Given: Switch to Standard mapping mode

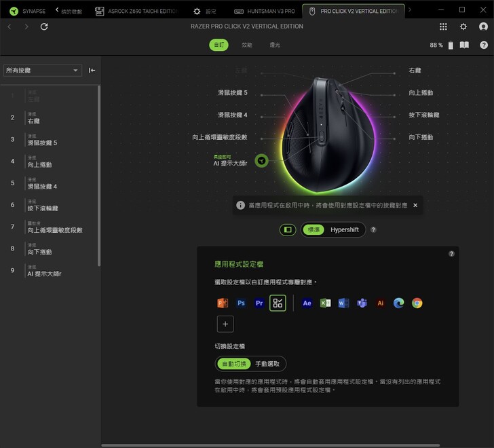Looking at the screenshot, I should tap(313, 229).
